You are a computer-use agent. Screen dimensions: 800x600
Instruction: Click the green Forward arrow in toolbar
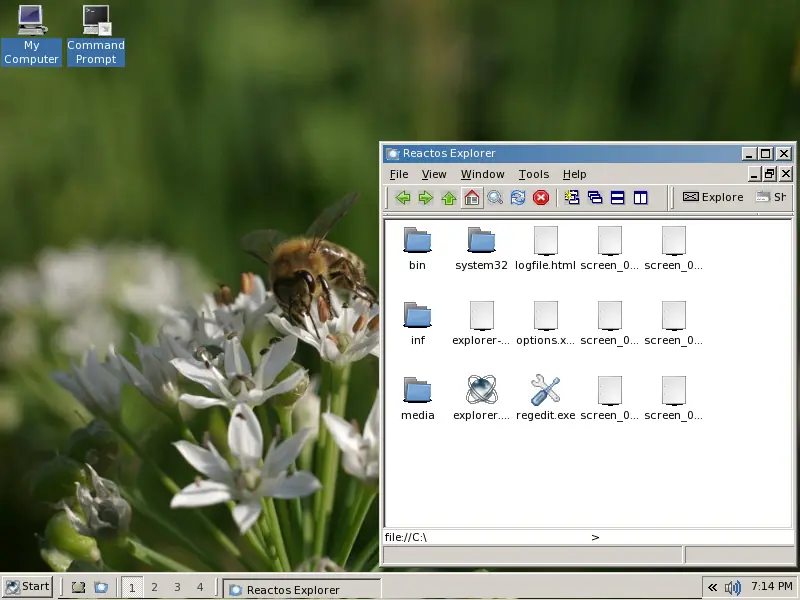[x=426, y=198]
